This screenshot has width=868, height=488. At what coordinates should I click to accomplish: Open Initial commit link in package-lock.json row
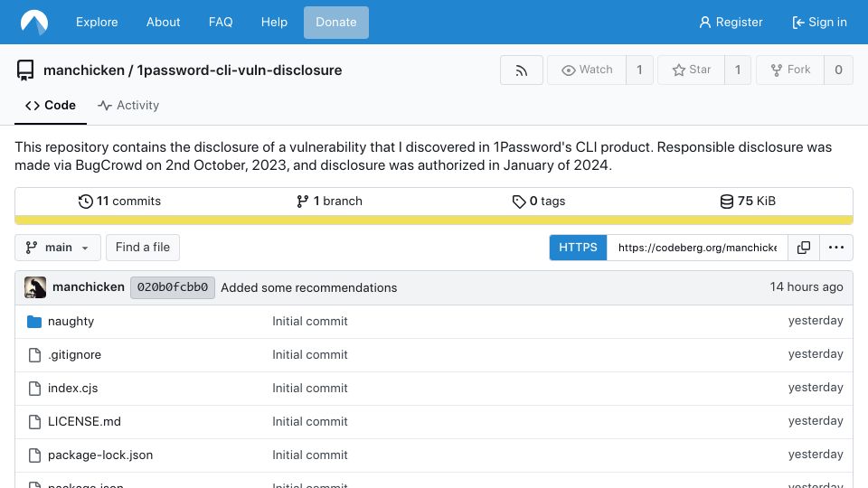point(310,455)
